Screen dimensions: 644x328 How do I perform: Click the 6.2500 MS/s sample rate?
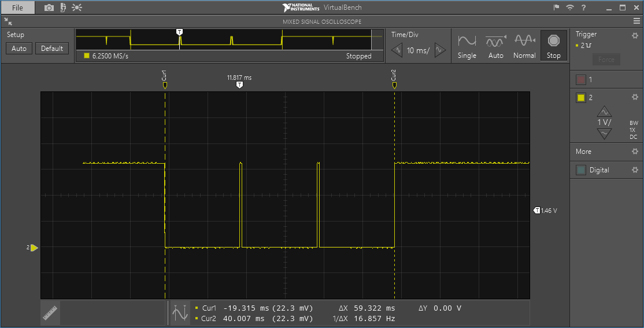coord(110,56)
